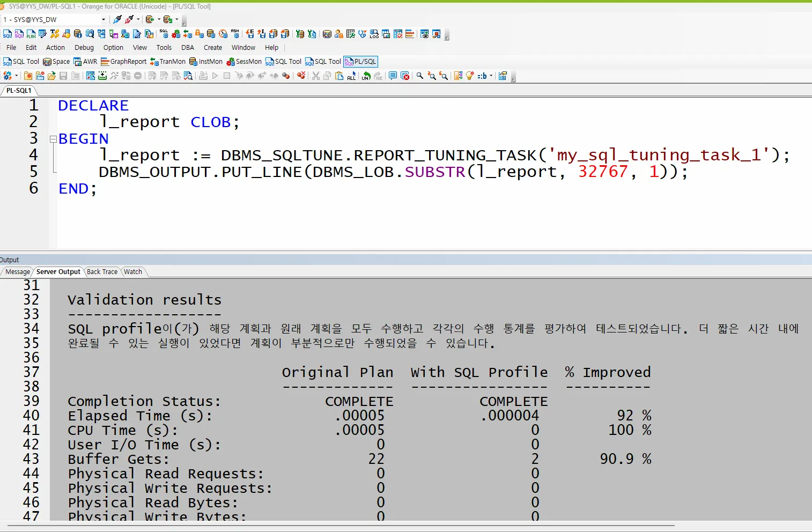This screenshot has height=532, width=812.
Task: Open the Help menu
Action: coord(272,48)
